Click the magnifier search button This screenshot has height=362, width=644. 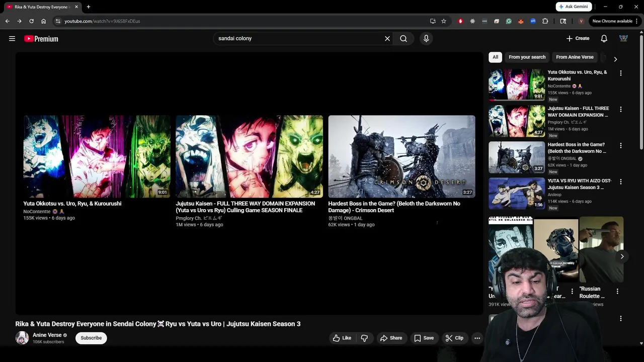click(x=404, y=39)
